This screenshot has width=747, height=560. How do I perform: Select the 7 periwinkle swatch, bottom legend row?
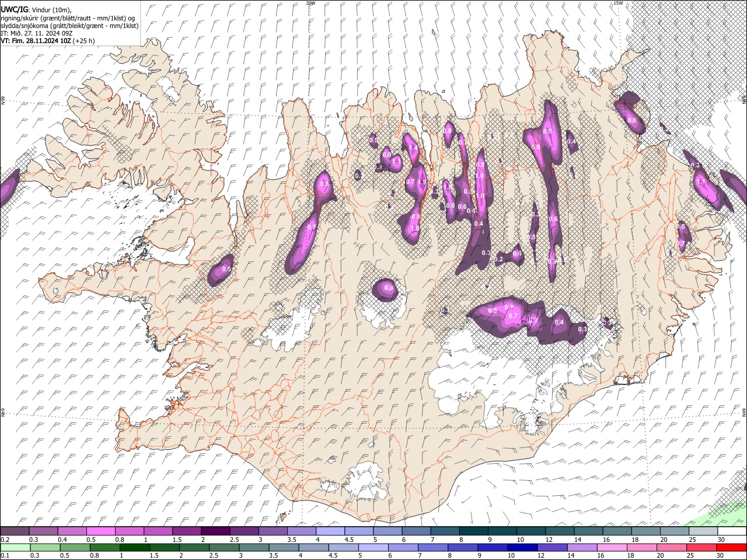click(433, 547)
